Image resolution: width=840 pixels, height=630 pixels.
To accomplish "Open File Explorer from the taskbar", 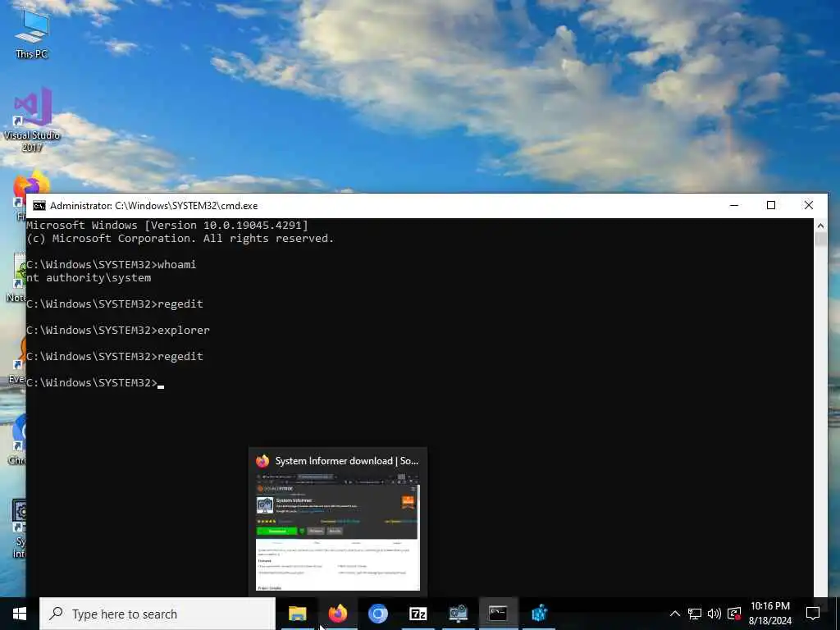I will (297, 614).
